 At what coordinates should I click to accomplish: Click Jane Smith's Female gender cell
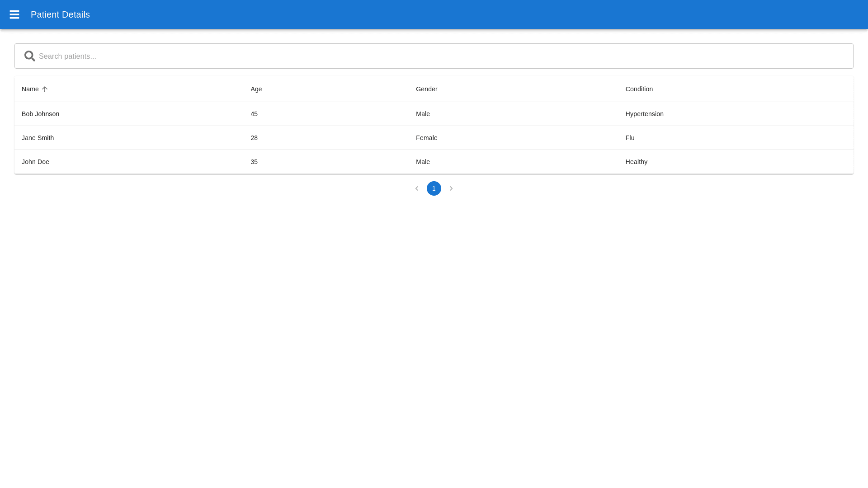pyautogui.click(x=426, y=138)
